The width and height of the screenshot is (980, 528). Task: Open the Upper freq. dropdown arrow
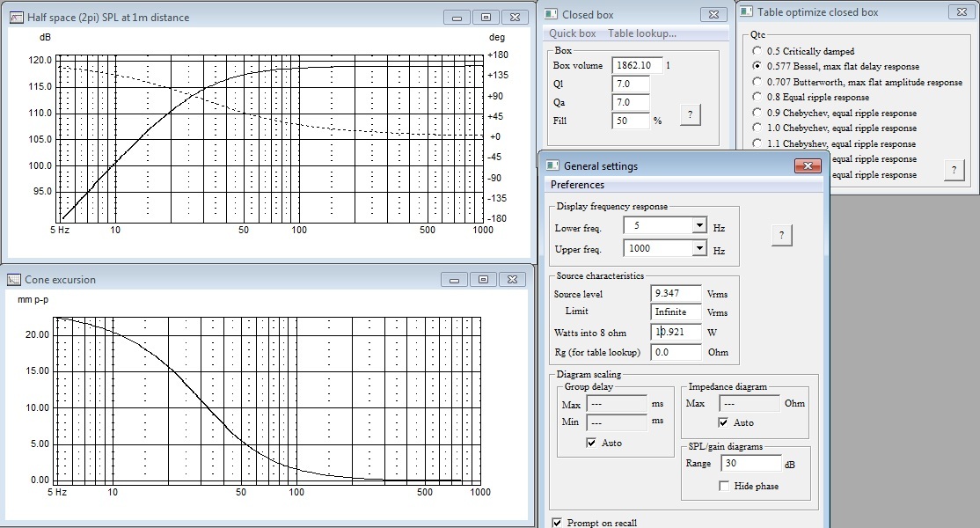coord(699,249)
